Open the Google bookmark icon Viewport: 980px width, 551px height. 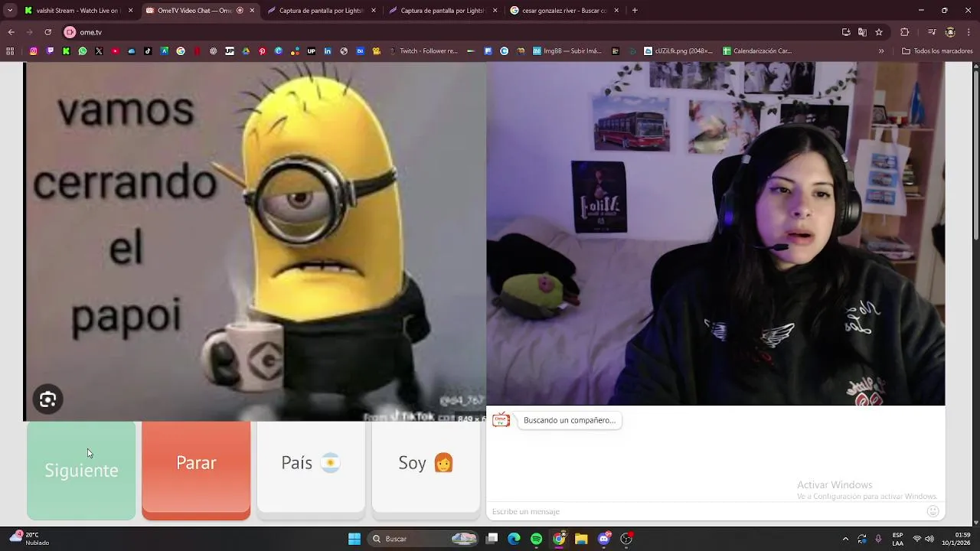click(x=181, y=51)
